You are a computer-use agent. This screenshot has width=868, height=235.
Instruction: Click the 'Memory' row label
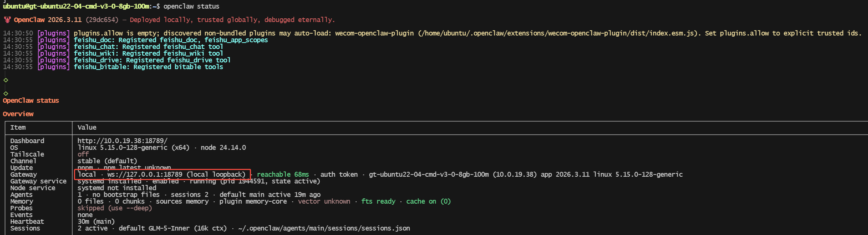[22, 201]
